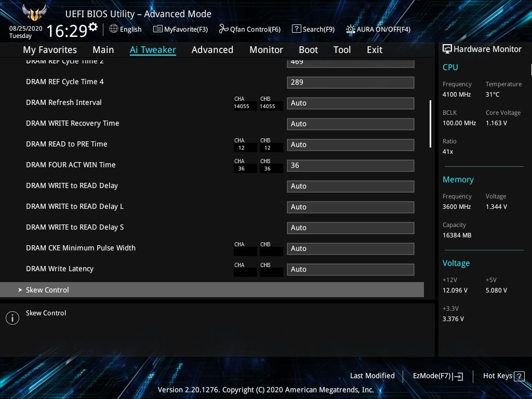Click the capacity 16384 MB reading
The width and height of the screenshot is (532, 399).
tap(457, 235)
